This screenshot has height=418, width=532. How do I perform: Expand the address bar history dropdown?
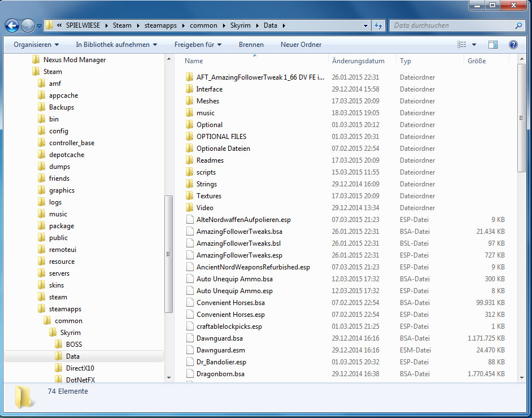coord(365,25)
